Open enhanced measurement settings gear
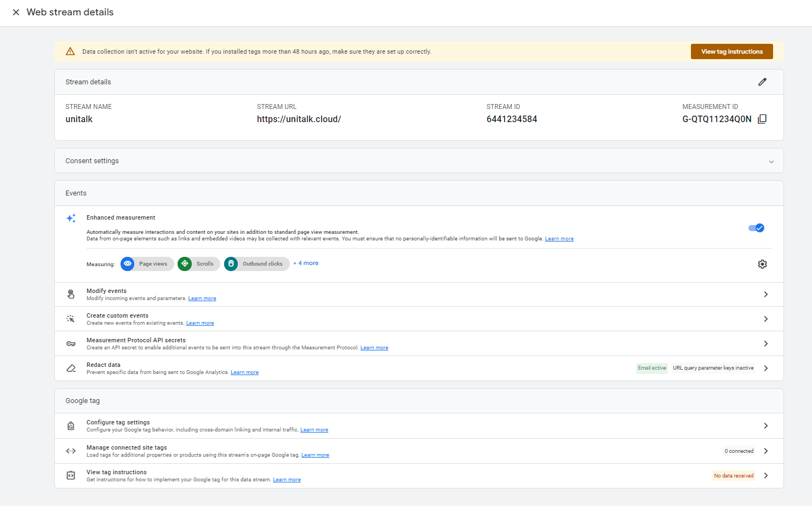 click(x=762, y=264)
